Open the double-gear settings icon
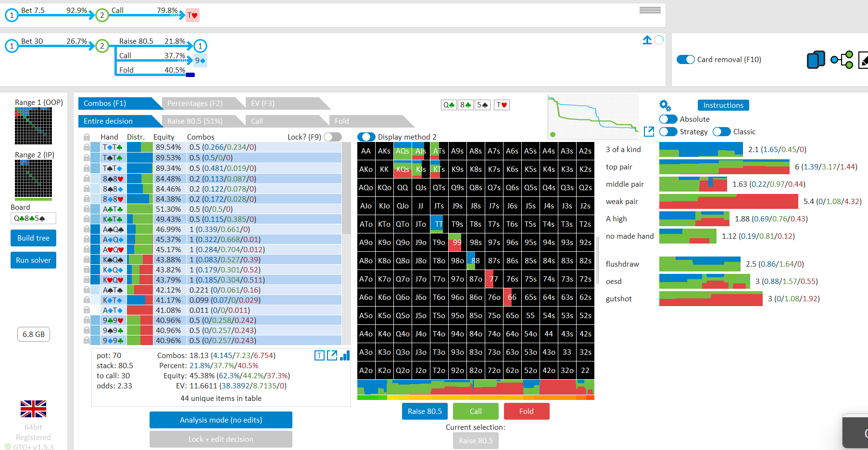 665,105
